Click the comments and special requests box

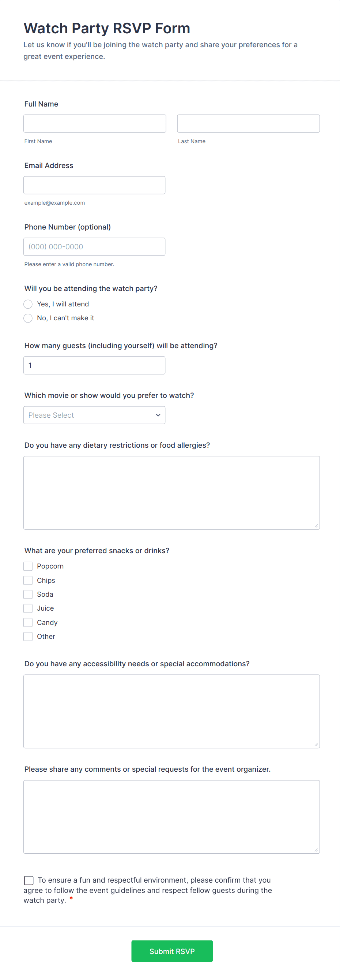(x=171, y=817)
